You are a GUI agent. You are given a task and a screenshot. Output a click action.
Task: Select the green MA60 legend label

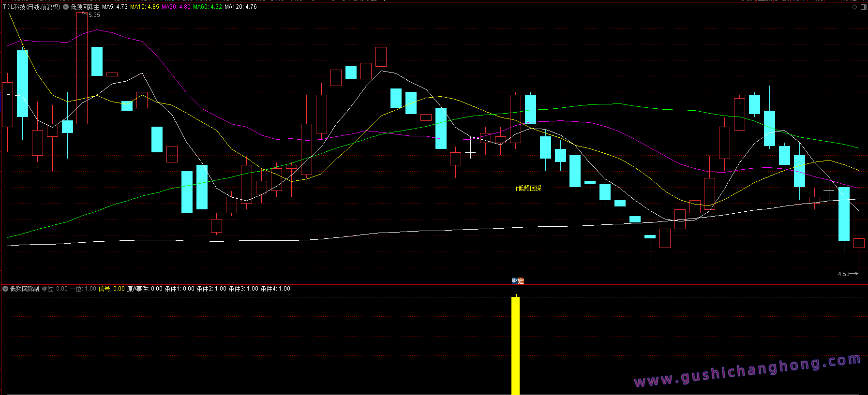click(x=208, y=7)
